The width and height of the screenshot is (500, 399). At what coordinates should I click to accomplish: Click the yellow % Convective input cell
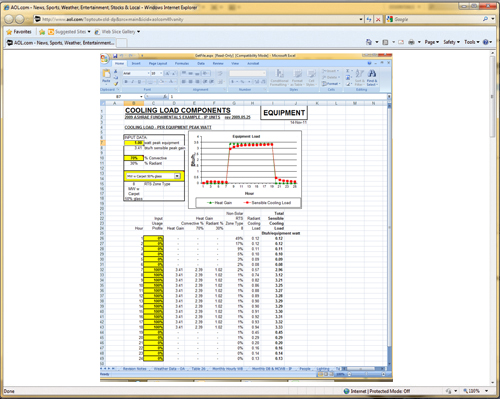click(x=134, y=158)
